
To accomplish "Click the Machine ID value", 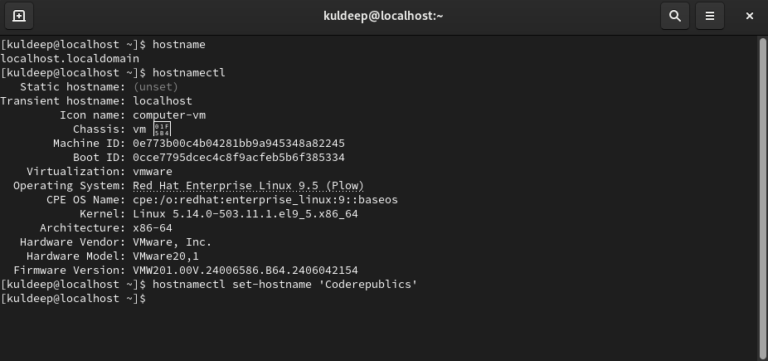I will click(x=239, y=144).
